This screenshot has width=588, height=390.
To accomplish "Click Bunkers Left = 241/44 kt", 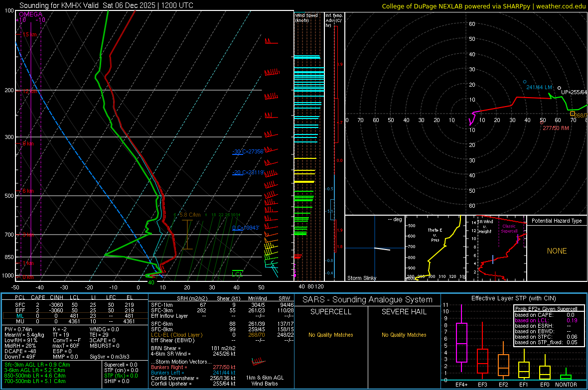I will (x=193, y=373).
